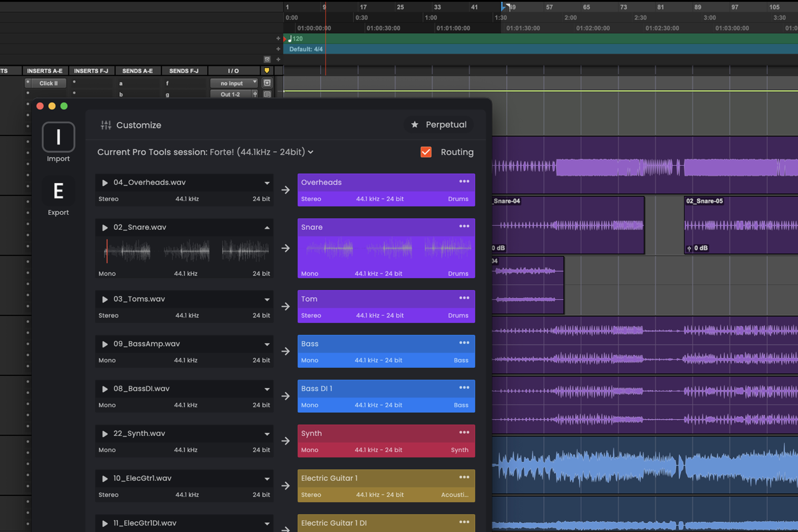Screen dimensions: 798x532
Task: Select the purple Tom destination track
Action: click(386, 307)
